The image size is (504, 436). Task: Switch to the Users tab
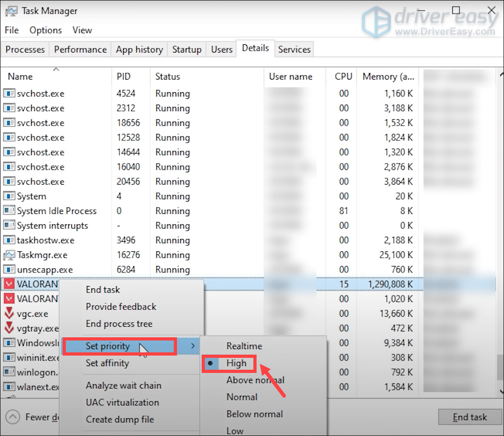click(222, 49)
